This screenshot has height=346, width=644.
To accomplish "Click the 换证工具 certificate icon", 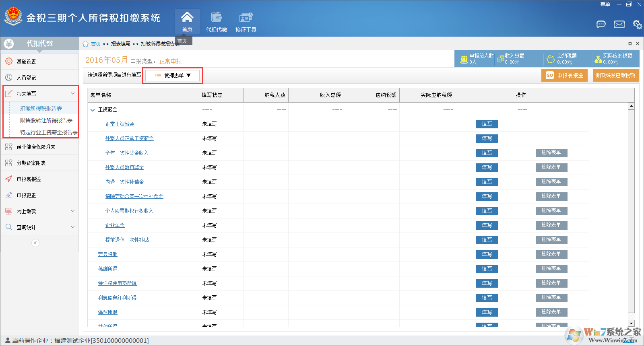I will tap(246, 18).
